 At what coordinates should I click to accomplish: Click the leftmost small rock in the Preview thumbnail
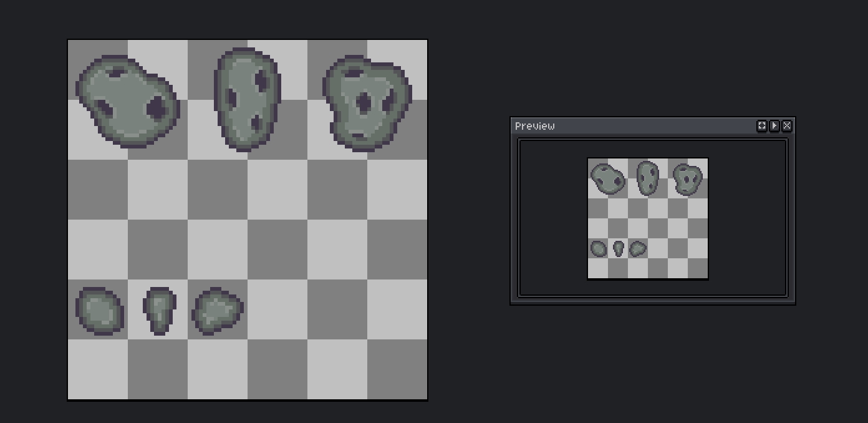598,249
